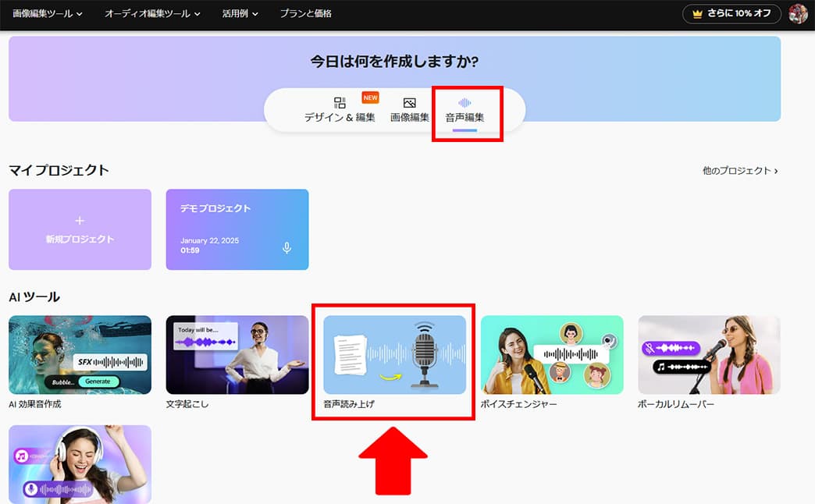Switch to the 音声編集 tab

[x=464, y=111]
